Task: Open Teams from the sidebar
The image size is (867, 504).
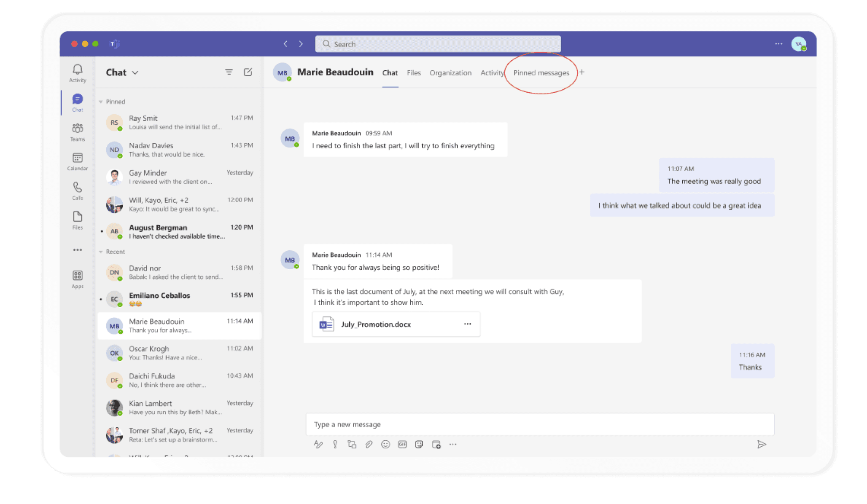Action: click(78, 132)
